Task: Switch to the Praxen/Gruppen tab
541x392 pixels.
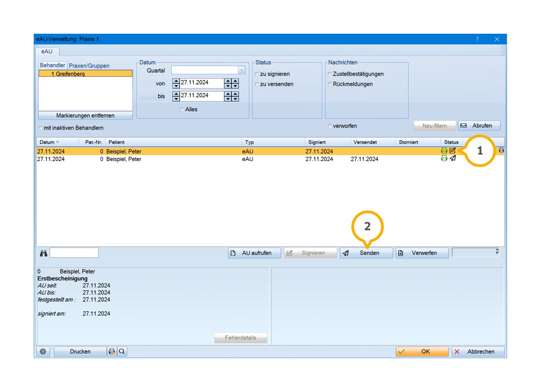Action: point(89,66)
